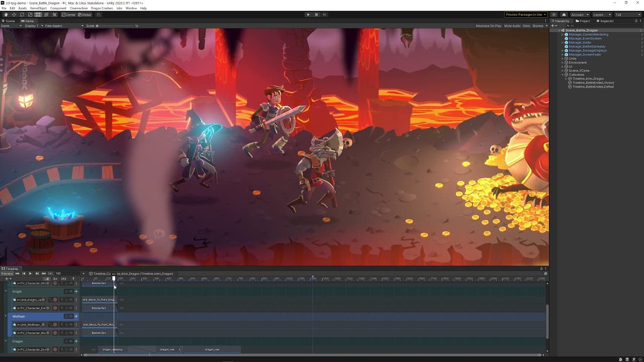Toggle Mute Audio in Game view
The width and height of the screenshot is (644, 362).
tap(512, 26)
